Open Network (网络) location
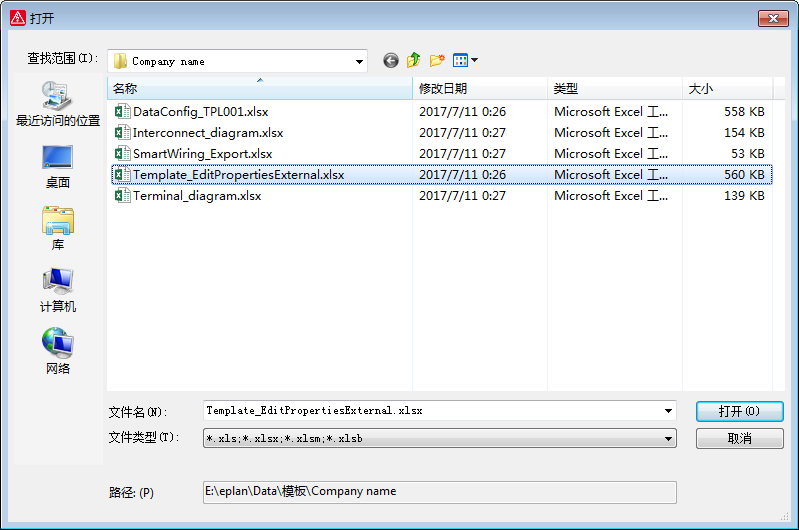The width and height of the screenshot is (799, 530). (57, 352)
